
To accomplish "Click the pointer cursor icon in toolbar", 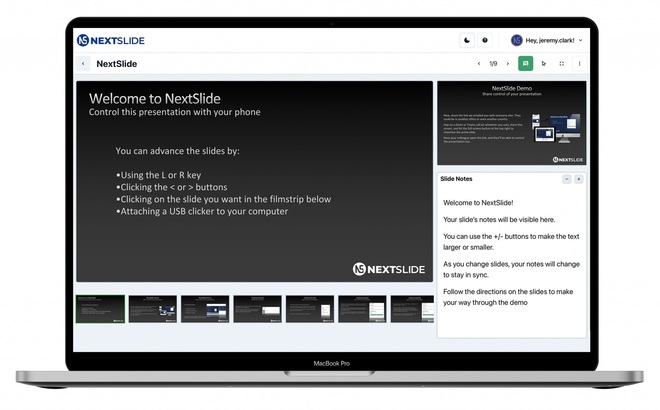I will point(543,64).
